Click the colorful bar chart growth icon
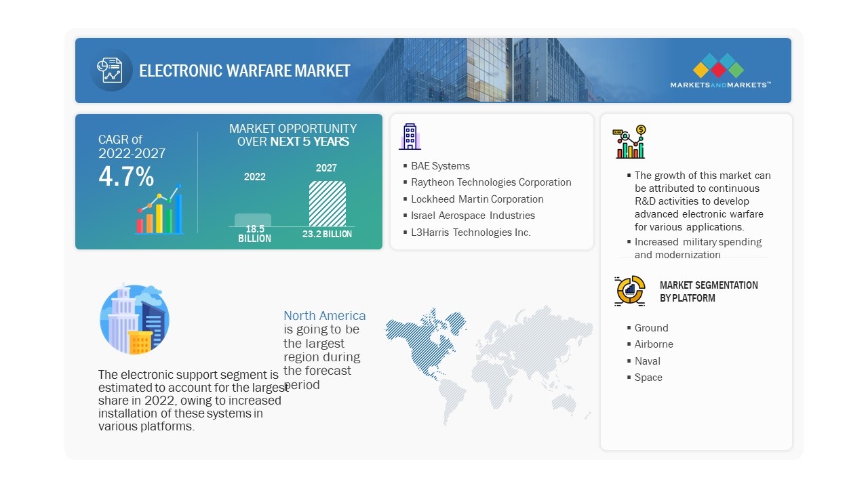868x488 pixels. tap(159, 209)
